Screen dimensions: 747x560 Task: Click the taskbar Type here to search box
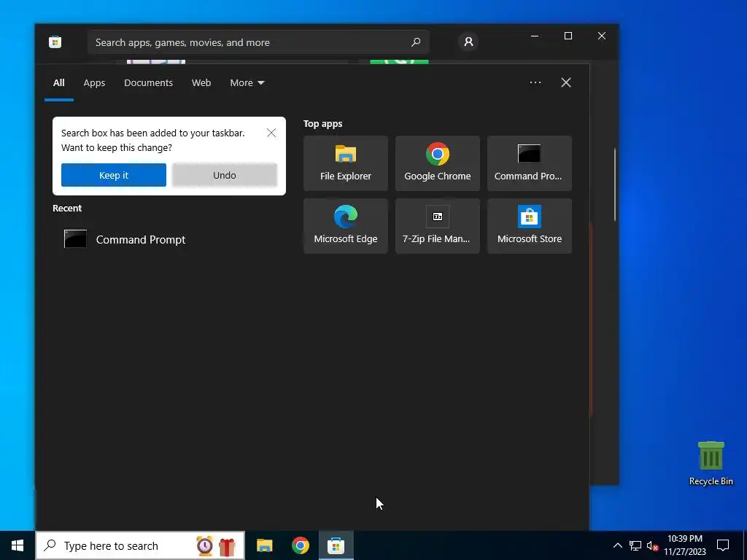[140, 545]
